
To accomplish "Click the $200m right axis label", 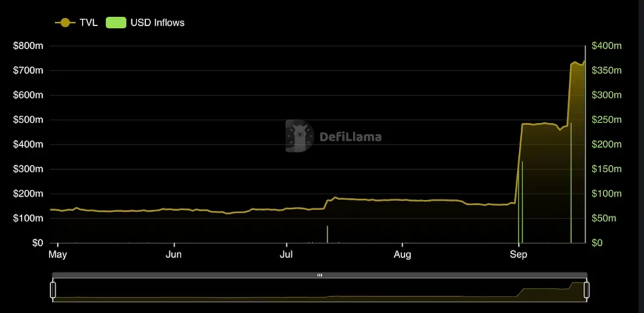I will 607,145.
